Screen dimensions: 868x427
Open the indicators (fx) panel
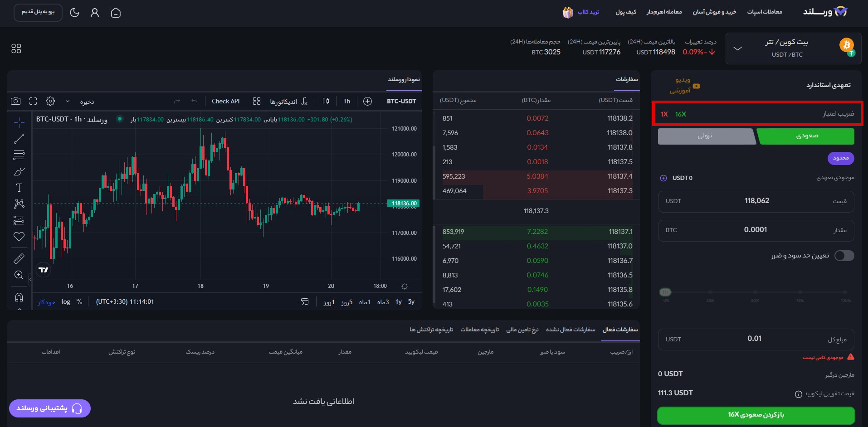(304, 101)
